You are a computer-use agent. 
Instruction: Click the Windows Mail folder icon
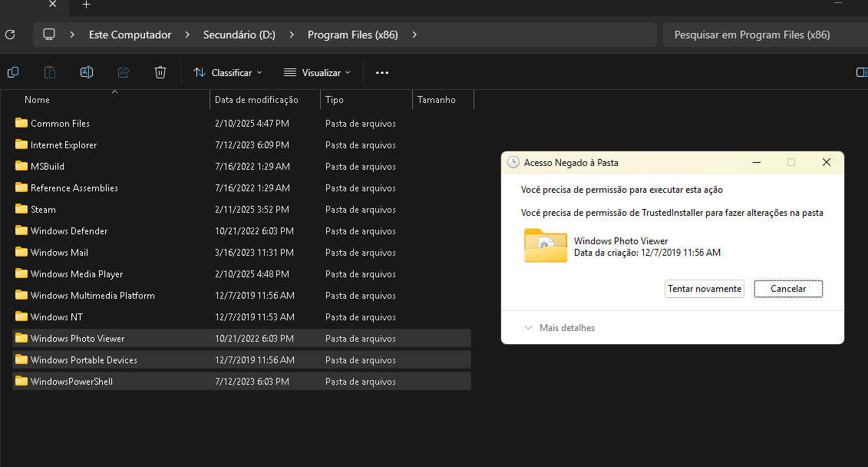click(x=21, y=252)
